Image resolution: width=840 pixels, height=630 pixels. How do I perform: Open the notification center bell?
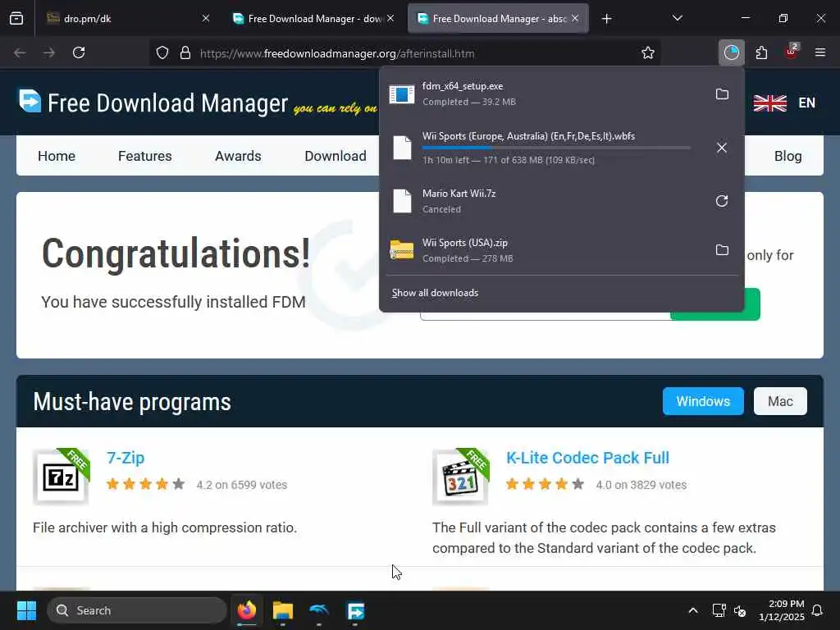(818, 610)
